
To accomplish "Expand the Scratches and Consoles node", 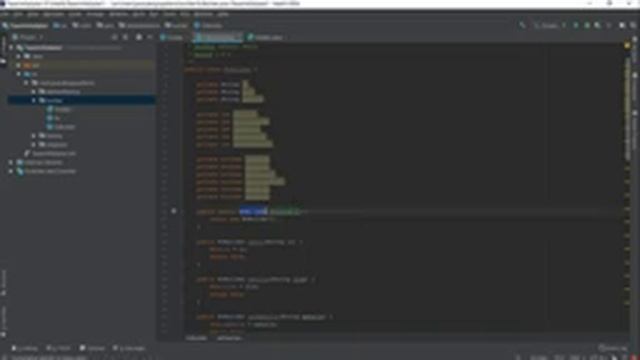I will tap(11, 171).
